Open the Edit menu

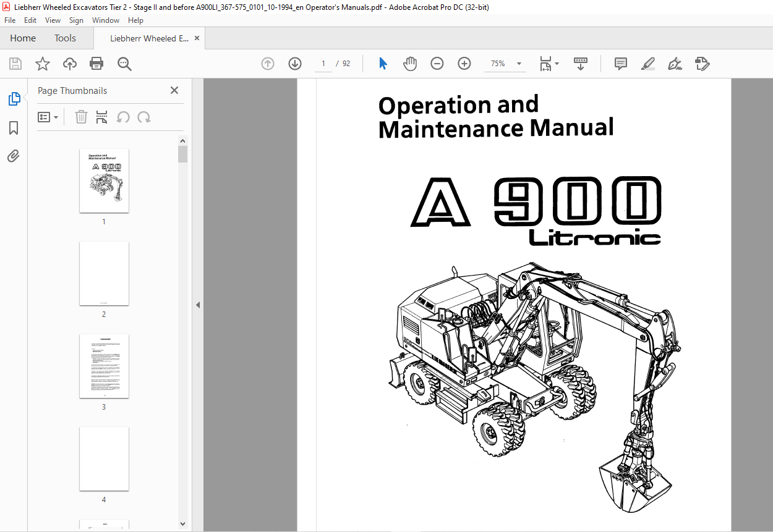[x=30, y=20]
